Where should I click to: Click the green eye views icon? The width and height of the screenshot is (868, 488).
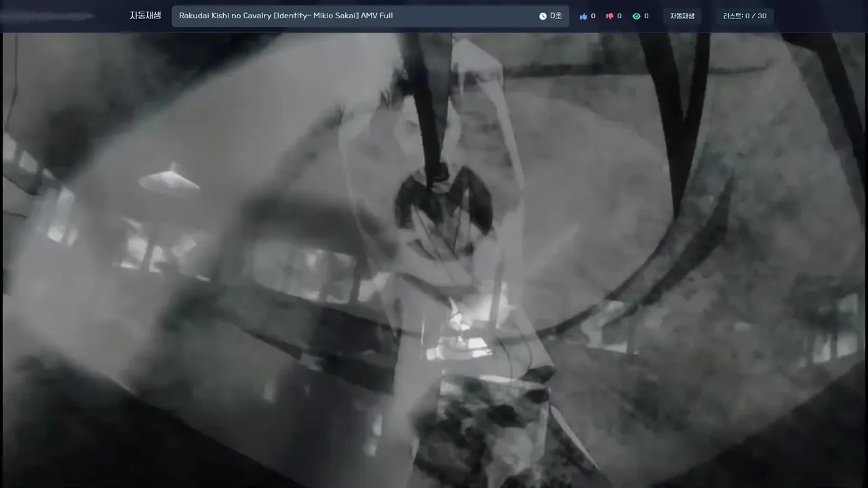[636, 16]
